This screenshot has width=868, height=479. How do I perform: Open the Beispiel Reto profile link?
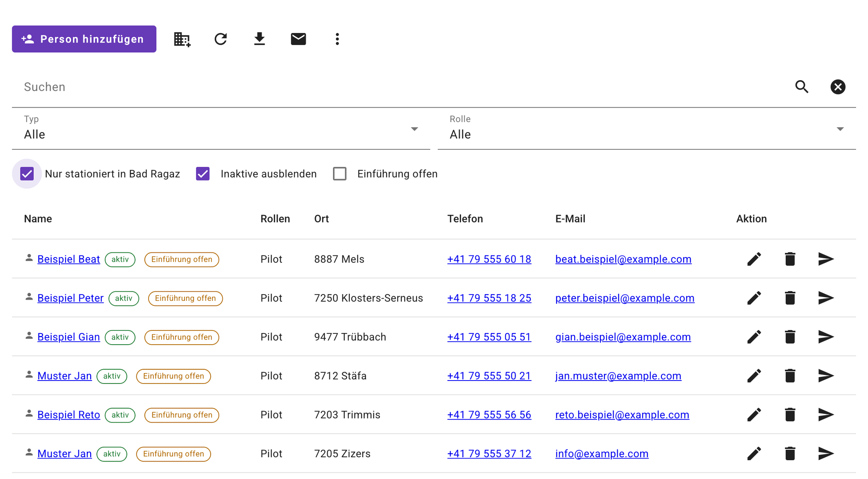pos(69,415)
